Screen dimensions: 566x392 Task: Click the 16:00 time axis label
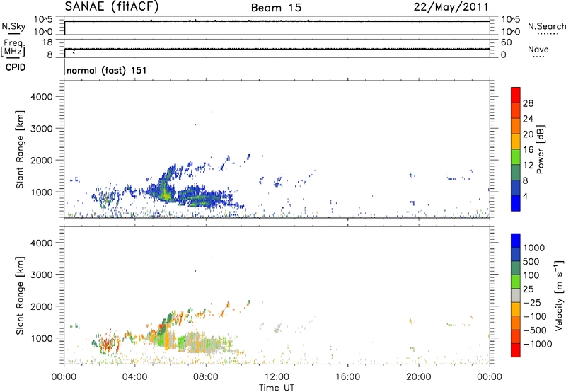[x=347, y=377]
